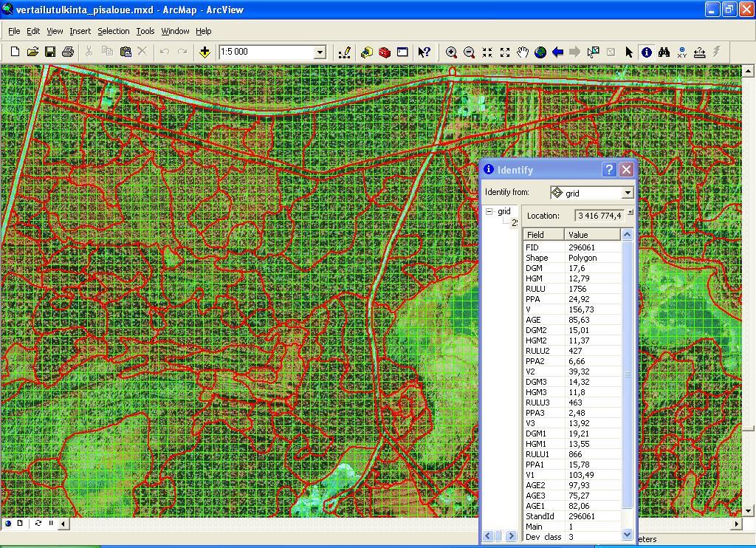
Task: Select the Pan hand tool
Action: pos(523,52)
